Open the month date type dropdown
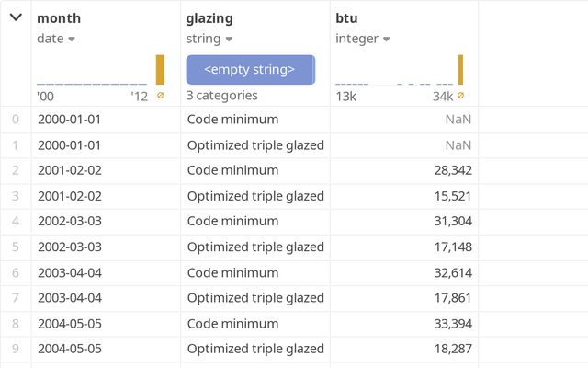Viewport: 588px width, 368px height. point(72,39)
